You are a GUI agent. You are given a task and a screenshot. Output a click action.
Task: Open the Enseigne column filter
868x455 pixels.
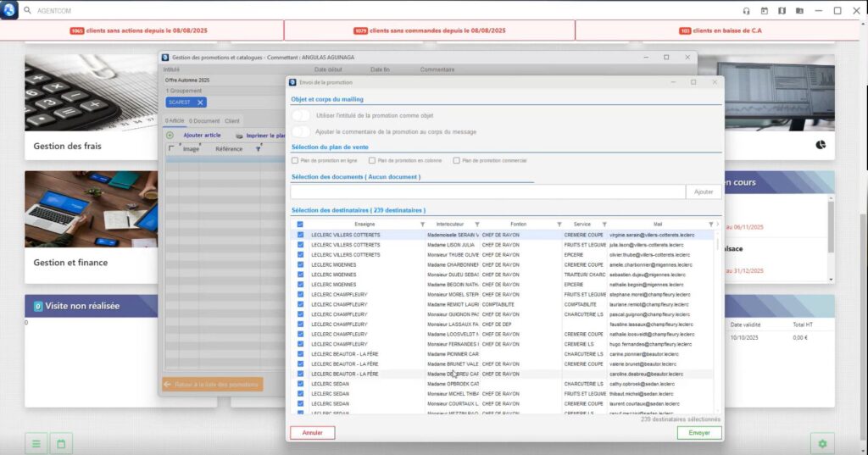(422, 225)
